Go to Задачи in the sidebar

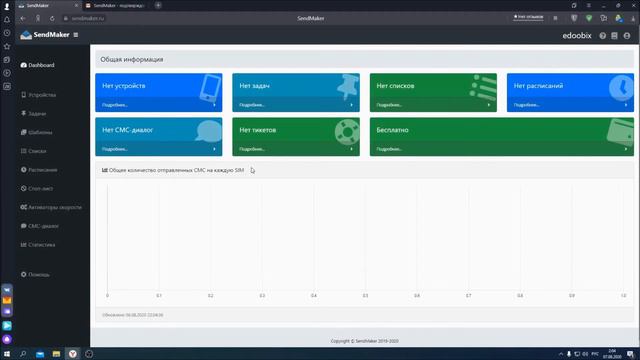[33, 114]
